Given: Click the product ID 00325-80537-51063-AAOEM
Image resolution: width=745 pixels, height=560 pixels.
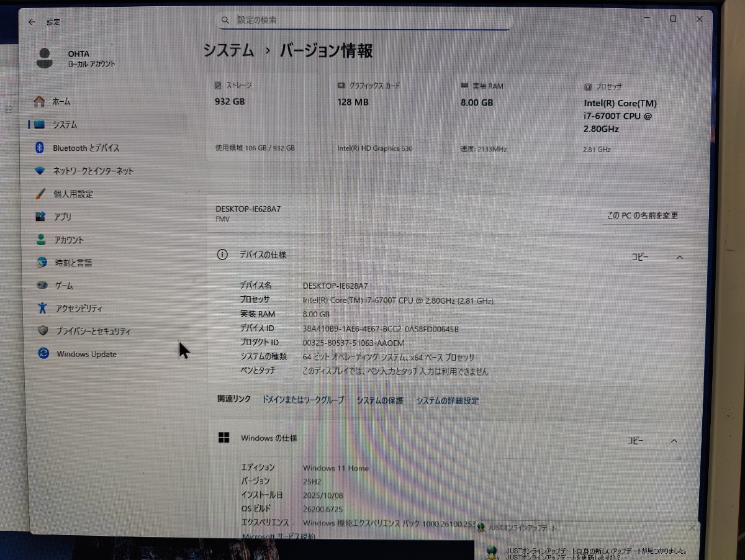Looking at the screenshot, I should pyautogui.click(x=353, y=343).
